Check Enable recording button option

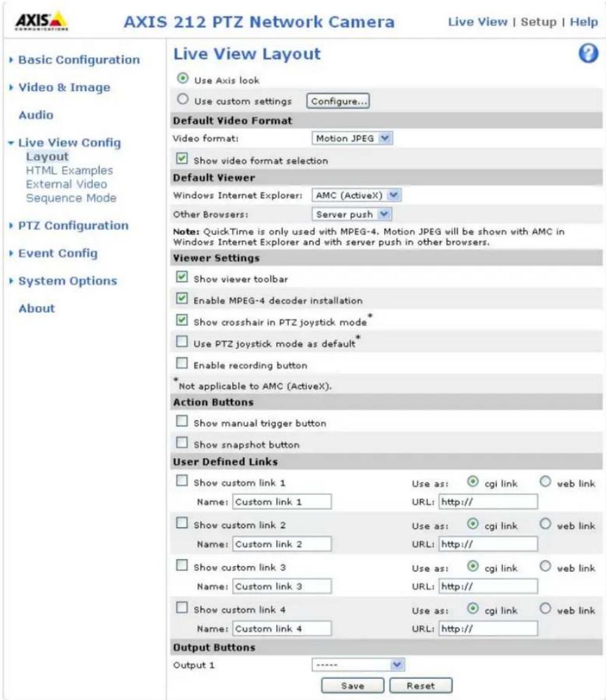point(181,365)
